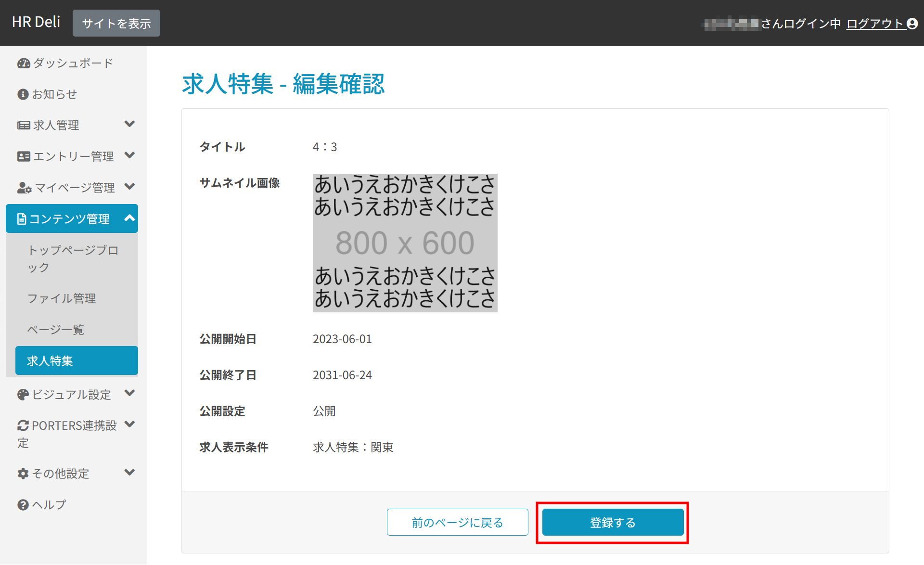The width and height of the screenshot is (924, 565).
Task: Expand the マイページ管理 chevron
Action: coord(129,187)
